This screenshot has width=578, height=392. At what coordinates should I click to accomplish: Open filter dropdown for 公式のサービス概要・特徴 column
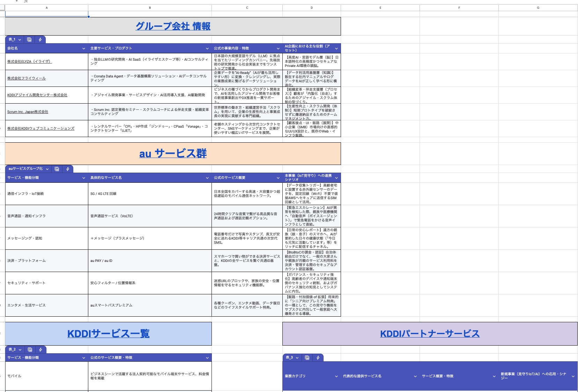pos(207,358)
